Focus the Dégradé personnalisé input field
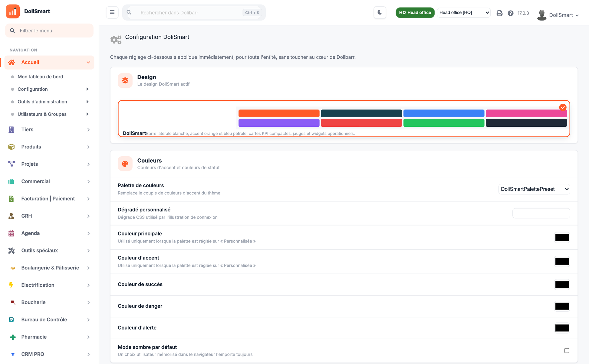The image size is (589, 364). (x=541, y=213)
